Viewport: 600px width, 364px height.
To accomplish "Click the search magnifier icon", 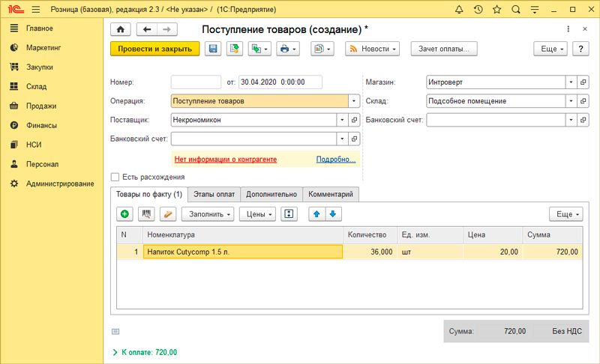I will [x=516, y=10].
